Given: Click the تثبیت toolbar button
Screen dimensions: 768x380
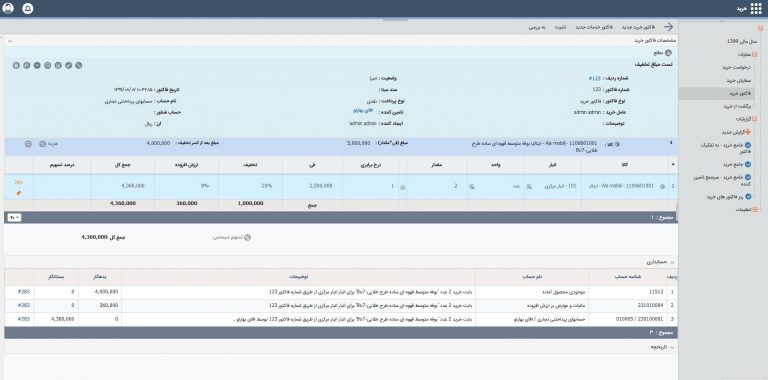Looking at the screenshot, I should pyautogui.click(x=560, y=27).
